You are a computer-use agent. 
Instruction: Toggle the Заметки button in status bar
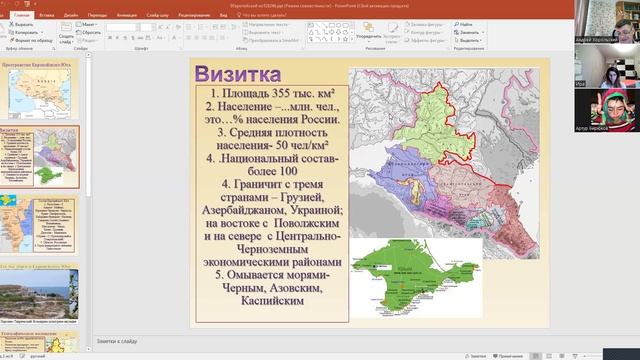tap(476, 356)
